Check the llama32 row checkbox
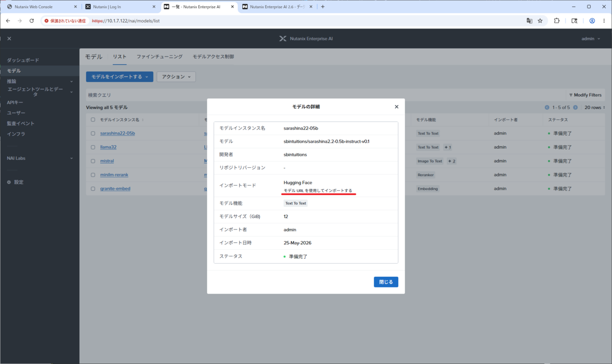The height and width of the screenshot is (364, 612). [93, 147]
